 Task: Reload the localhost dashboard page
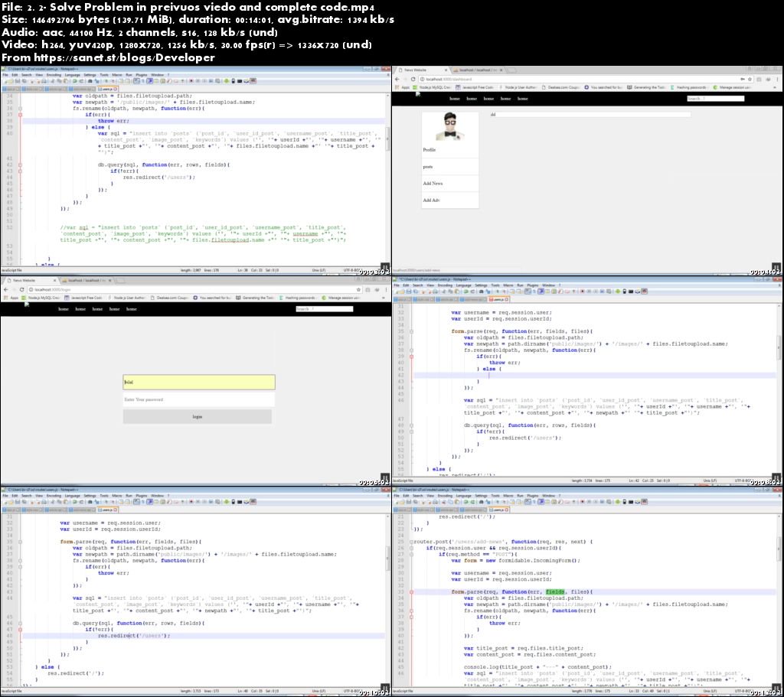413,79
